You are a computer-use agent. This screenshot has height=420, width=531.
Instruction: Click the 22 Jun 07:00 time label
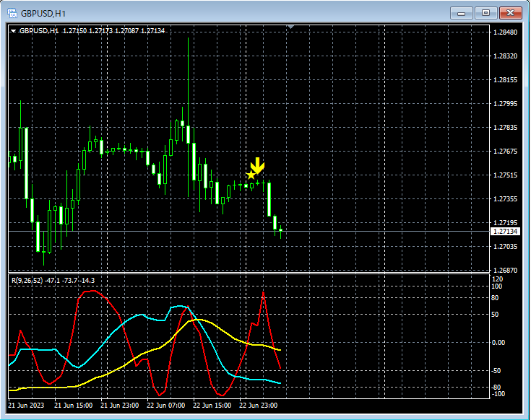[166, 405]
